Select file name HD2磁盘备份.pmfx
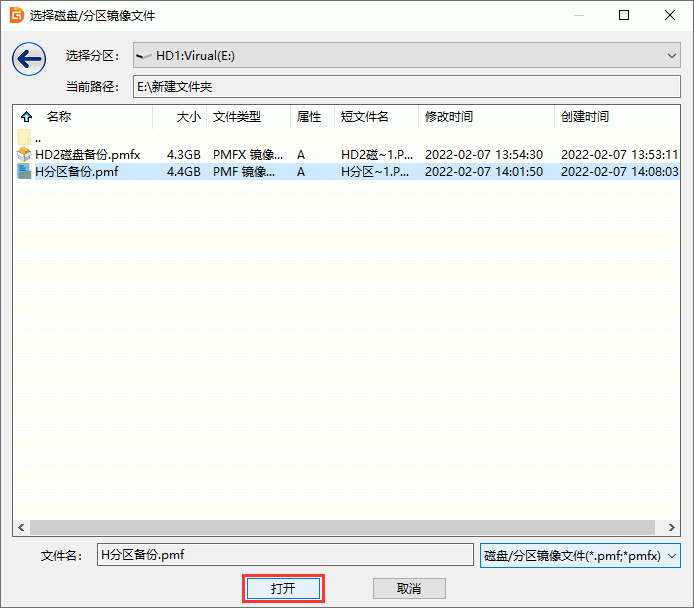The width and height of the screenshot is (694, 608). click(88, 155)
